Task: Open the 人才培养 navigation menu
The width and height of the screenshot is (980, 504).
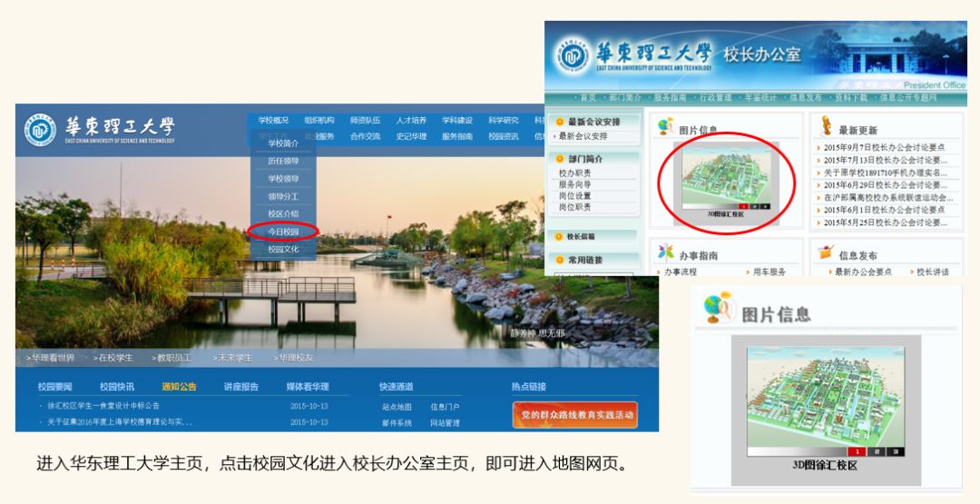Action: click(411, 120)
